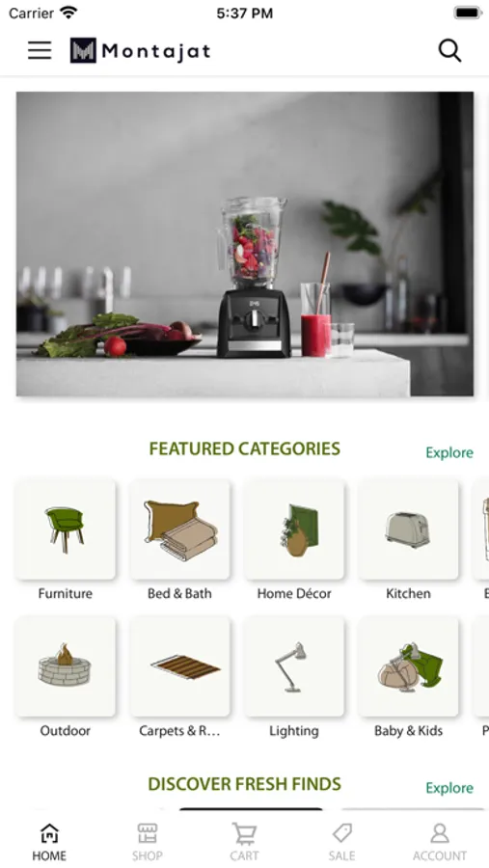The image size is (489, 868).
Task: Open the Furniture category chair icon
Action: (x=66, y=529)
